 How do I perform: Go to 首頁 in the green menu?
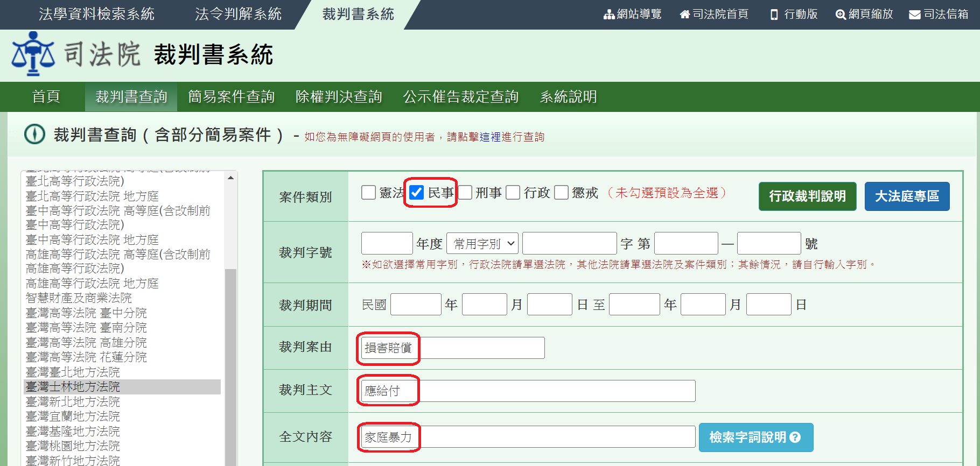pos(46,97)
